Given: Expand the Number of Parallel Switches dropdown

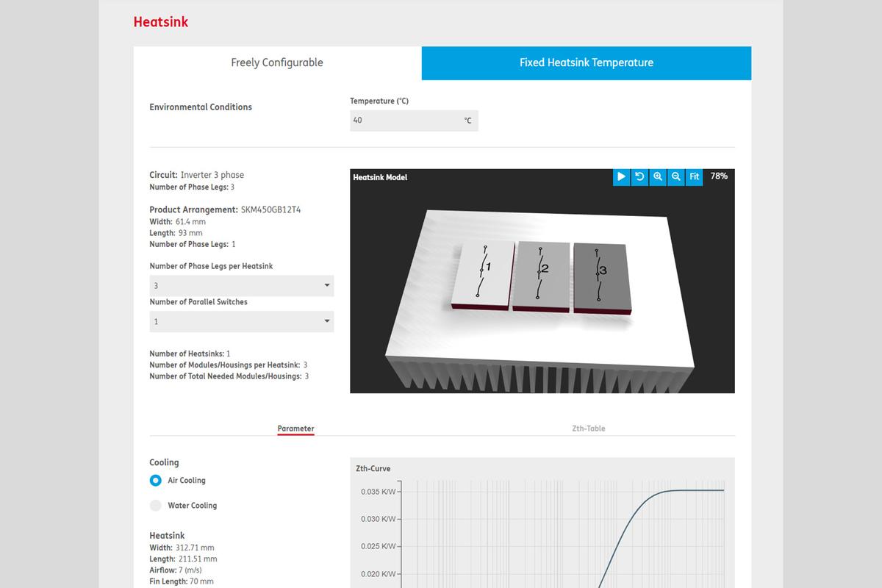Looking at the screenshot, I should [x=241, y=321].
